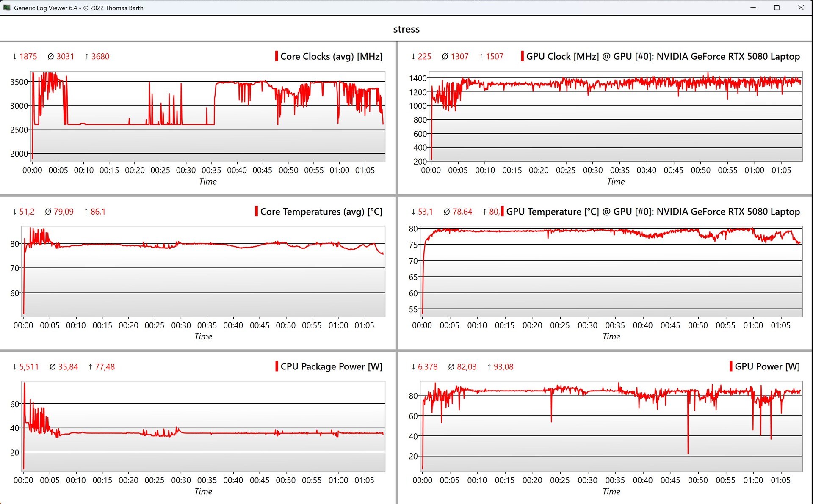This screenshot has width=813, height=504.
Task: Click red swatch beside GPU Power title
Action: [731, 366]
